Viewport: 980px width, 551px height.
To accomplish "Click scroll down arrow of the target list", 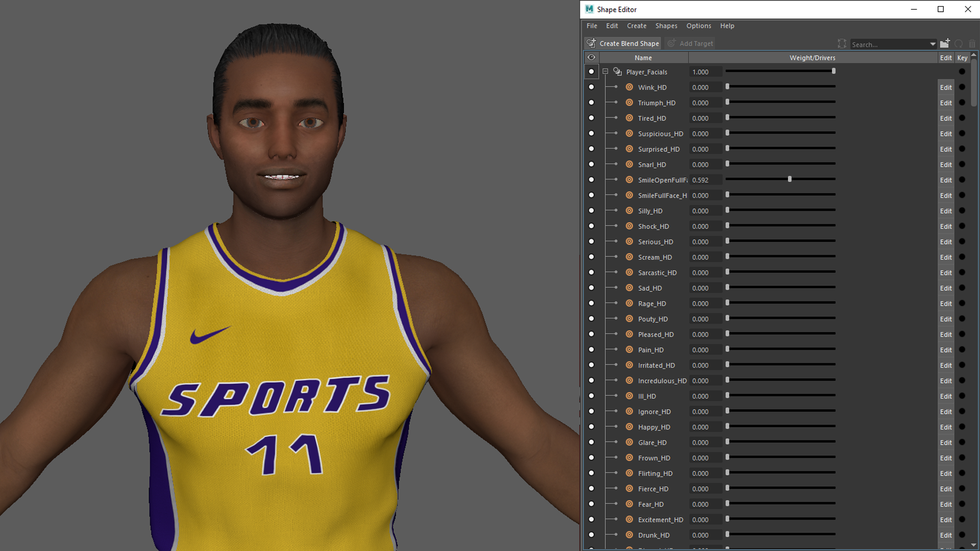I will 974,545.
